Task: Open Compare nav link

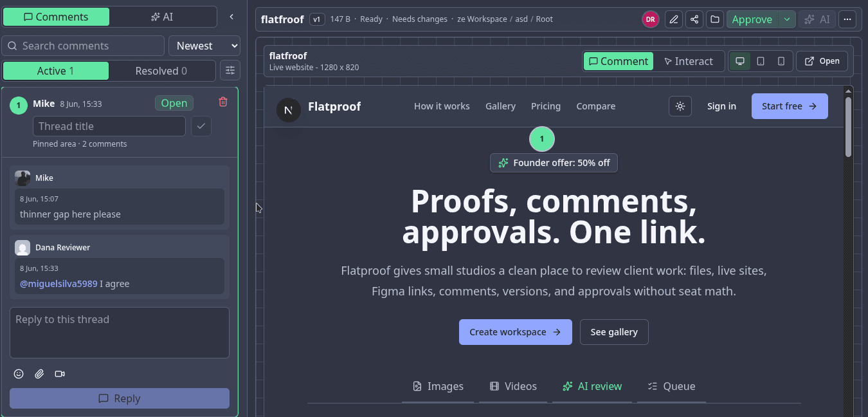Action: click(x=596, y=106)
